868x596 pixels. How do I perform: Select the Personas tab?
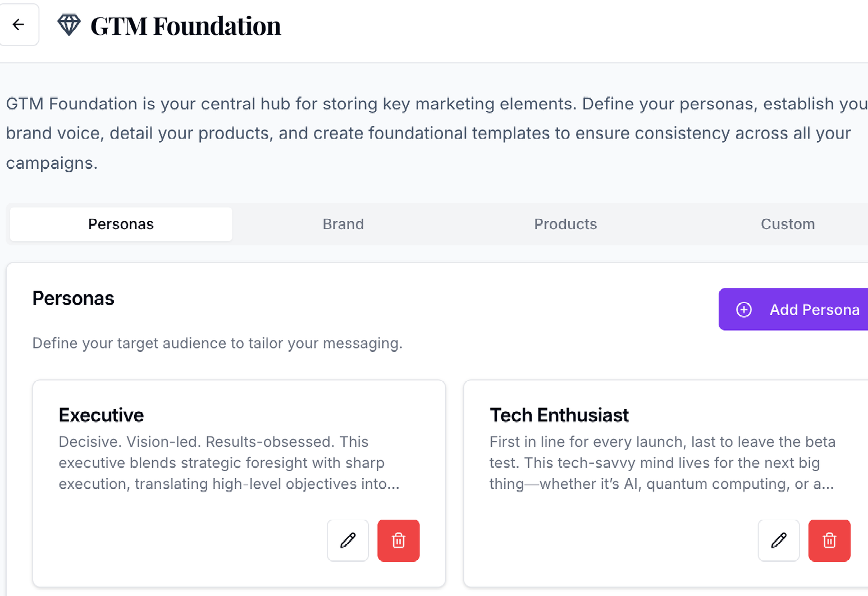121,224
